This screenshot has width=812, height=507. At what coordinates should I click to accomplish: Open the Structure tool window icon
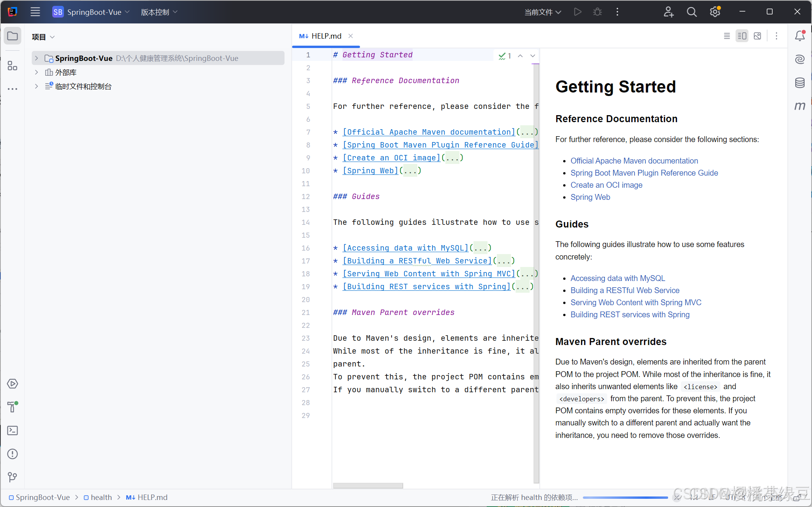[x=12, y=66]
